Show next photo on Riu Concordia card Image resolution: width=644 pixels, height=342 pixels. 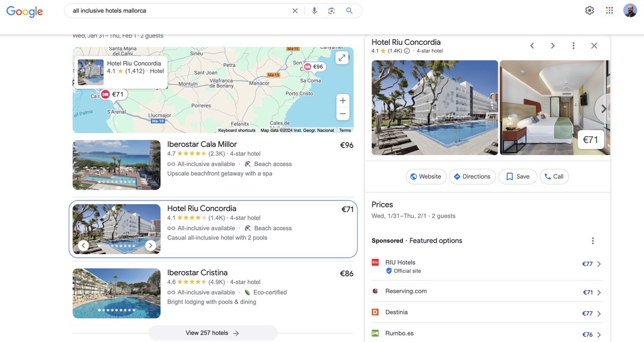(151, 246)
